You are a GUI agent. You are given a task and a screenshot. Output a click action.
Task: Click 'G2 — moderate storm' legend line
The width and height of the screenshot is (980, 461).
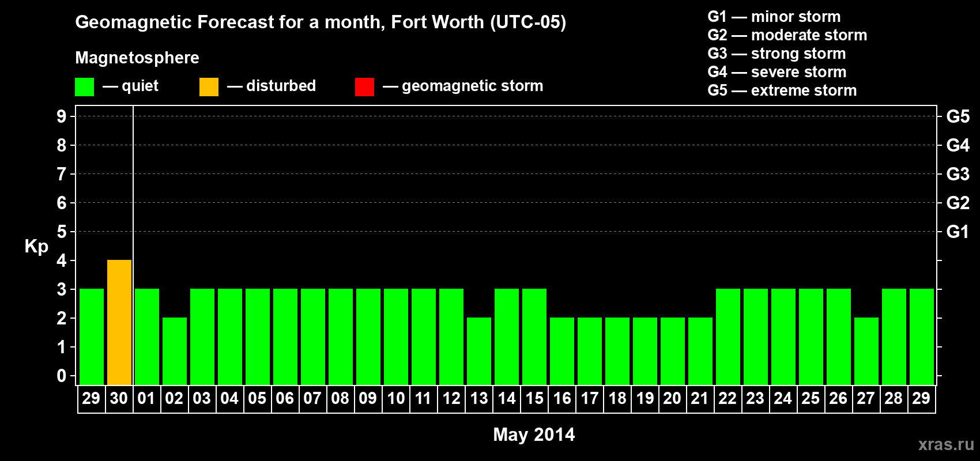[x=787, y=35]
